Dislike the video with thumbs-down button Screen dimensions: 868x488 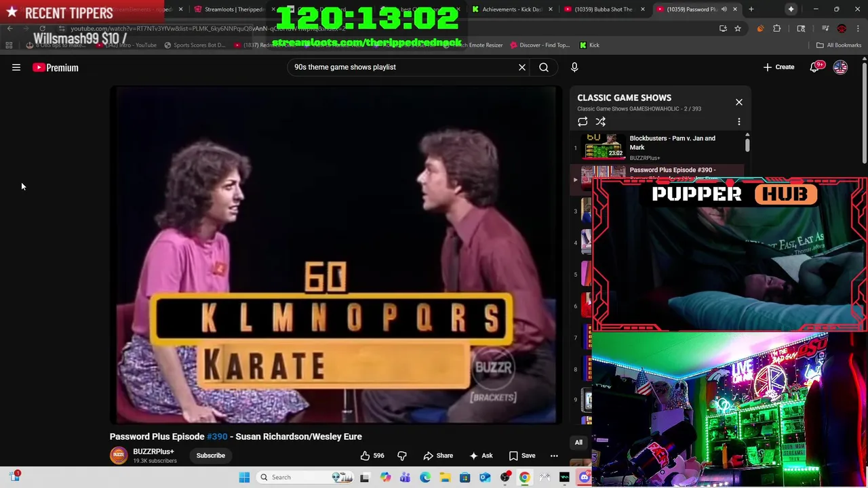tap(401, 455)
